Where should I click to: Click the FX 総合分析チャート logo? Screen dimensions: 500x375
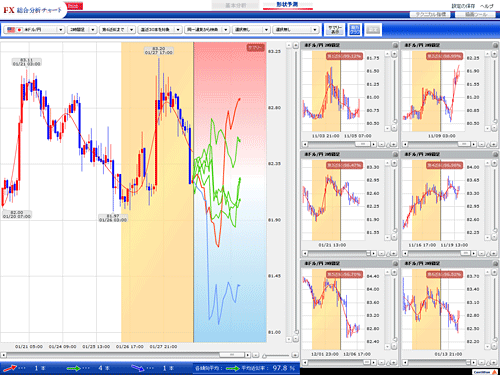coord(32,10)
